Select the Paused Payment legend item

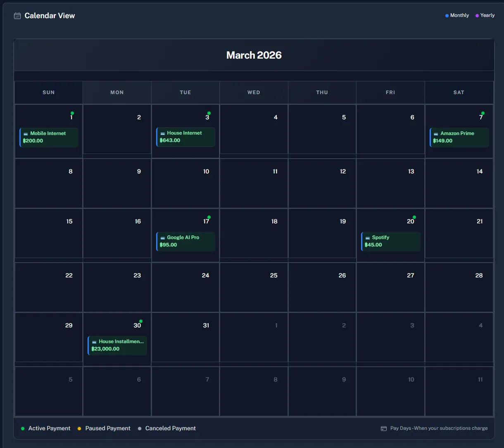104,429
